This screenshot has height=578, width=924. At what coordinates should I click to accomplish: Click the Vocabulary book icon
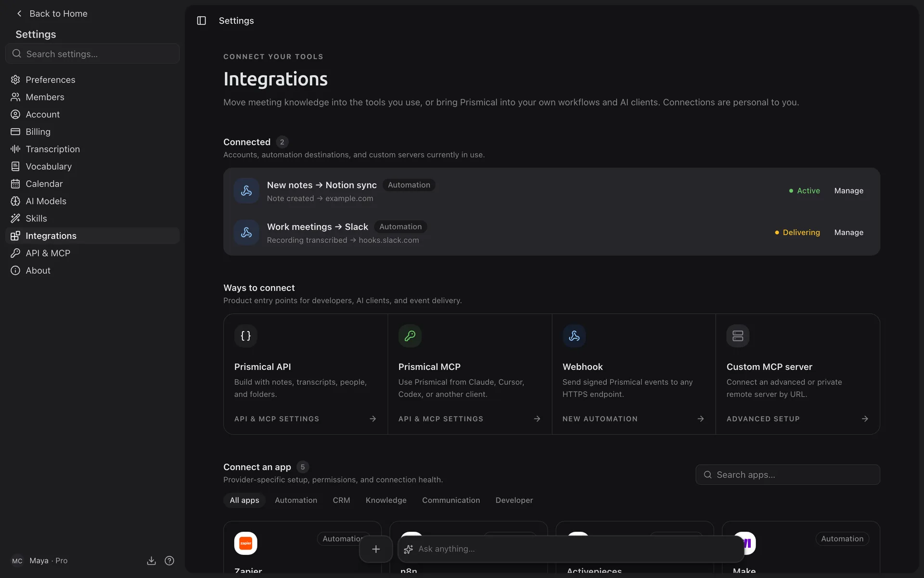15,166
